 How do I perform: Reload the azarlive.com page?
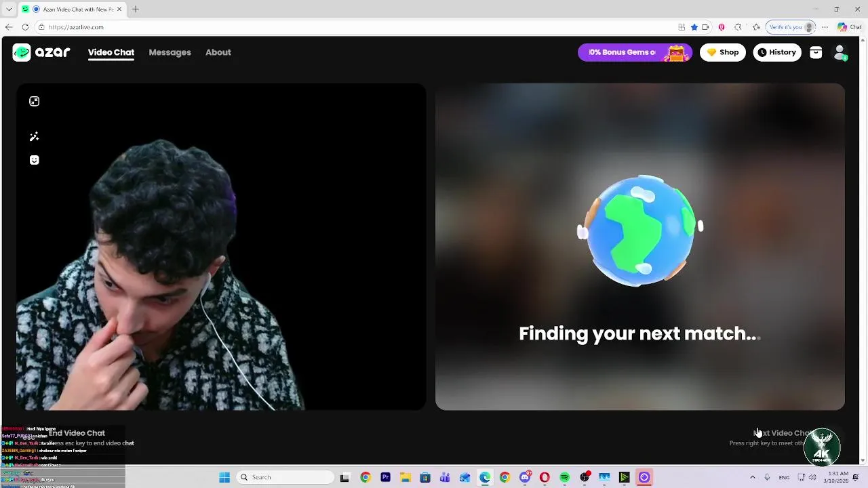pos(25,27)
